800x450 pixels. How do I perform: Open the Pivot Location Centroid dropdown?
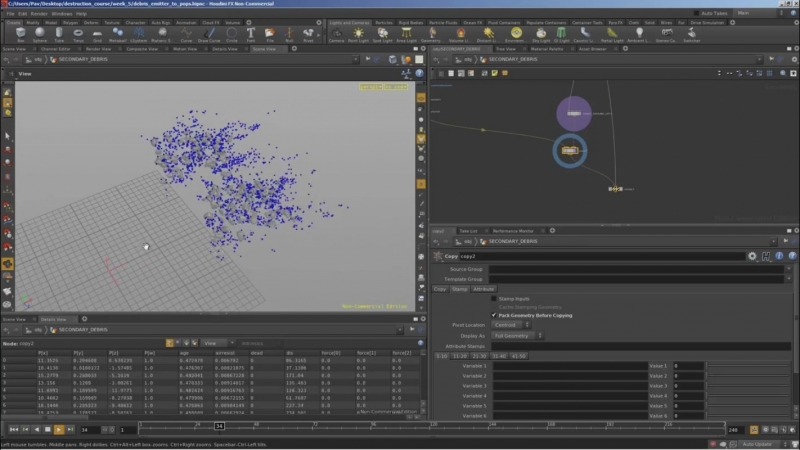tap(511, 325)
